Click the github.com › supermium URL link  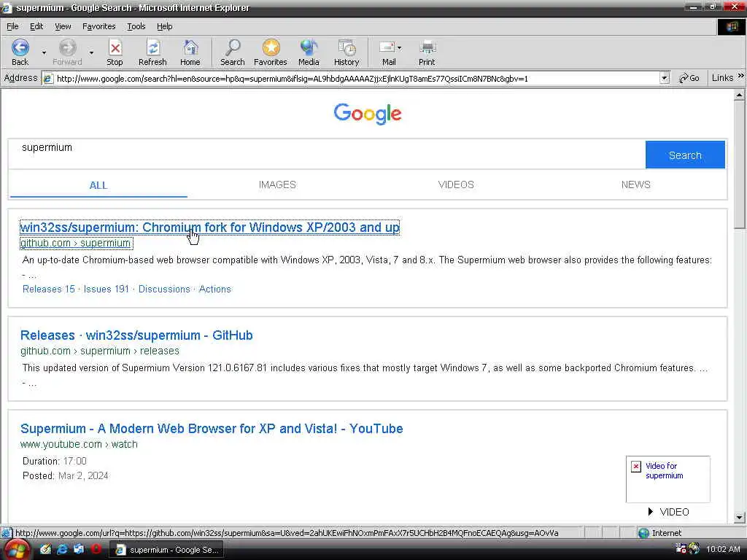(76, 243)
